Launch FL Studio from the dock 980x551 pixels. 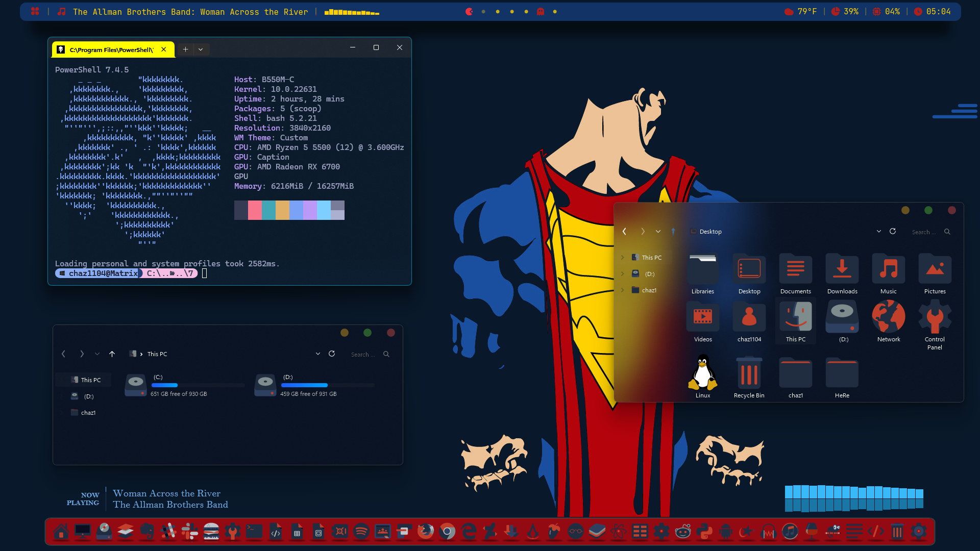pos(554,532)
